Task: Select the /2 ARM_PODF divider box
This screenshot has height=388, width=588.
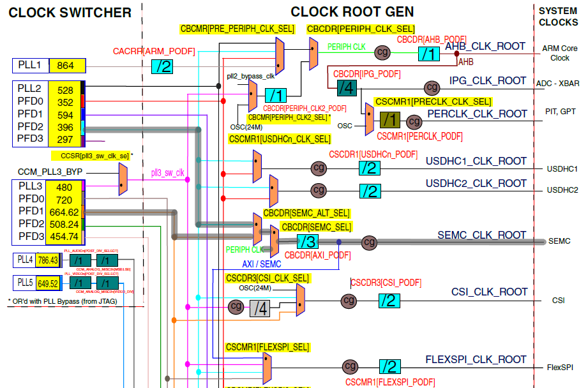Action: [162, 66]
